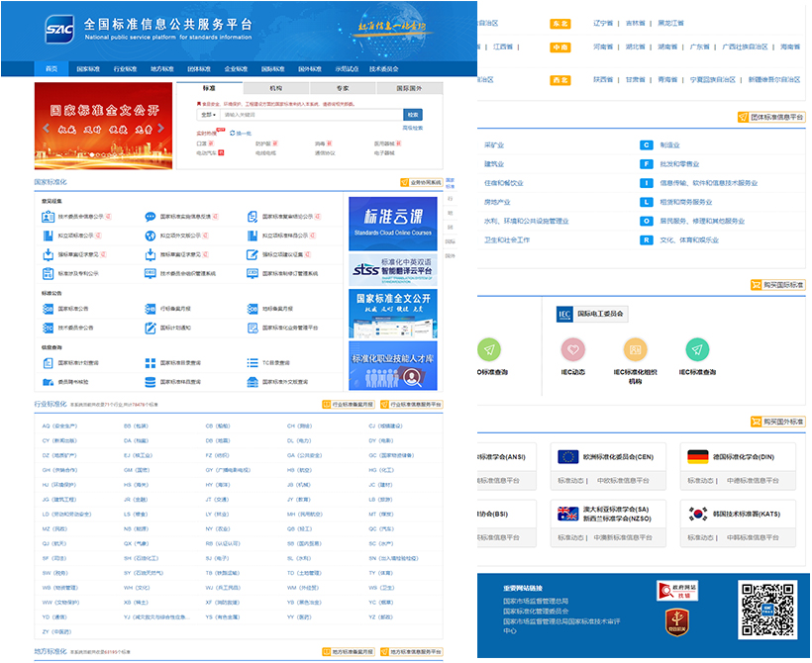Screen dimensions: 812x663
Task: Switch to the 专家 search tab
Action: click(x=343, y=88)
